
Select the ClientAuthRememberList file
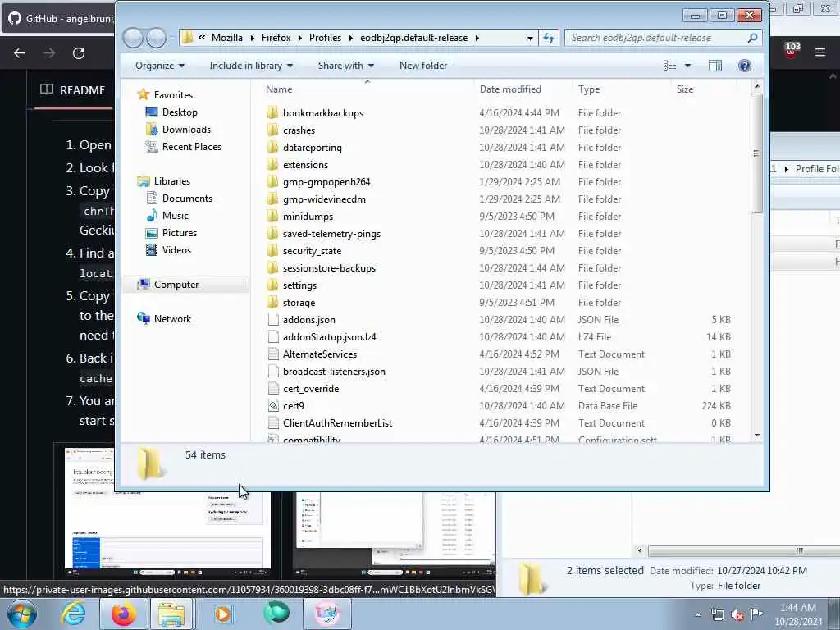337,423
